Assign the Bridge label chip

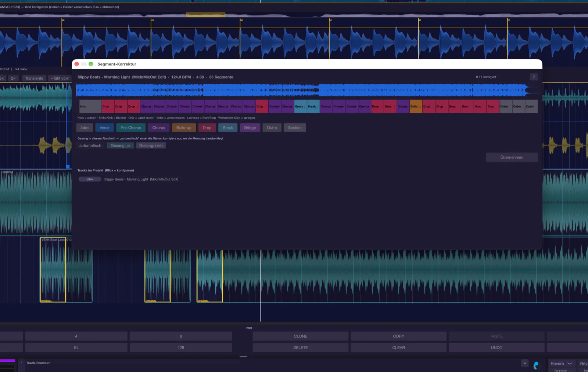click(250, 128)
